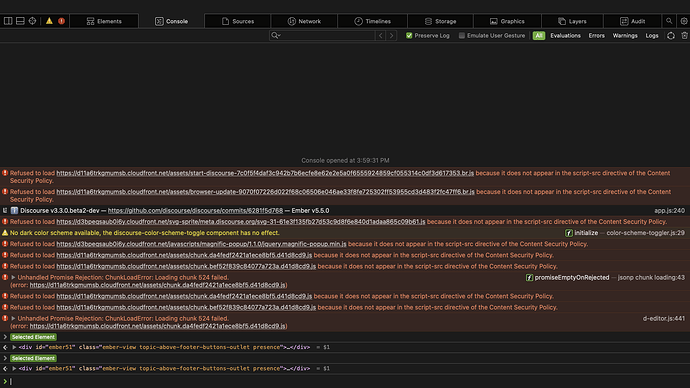Expand the last ember51 div result
Screen dimensions: 690x388
click(14, 369)
